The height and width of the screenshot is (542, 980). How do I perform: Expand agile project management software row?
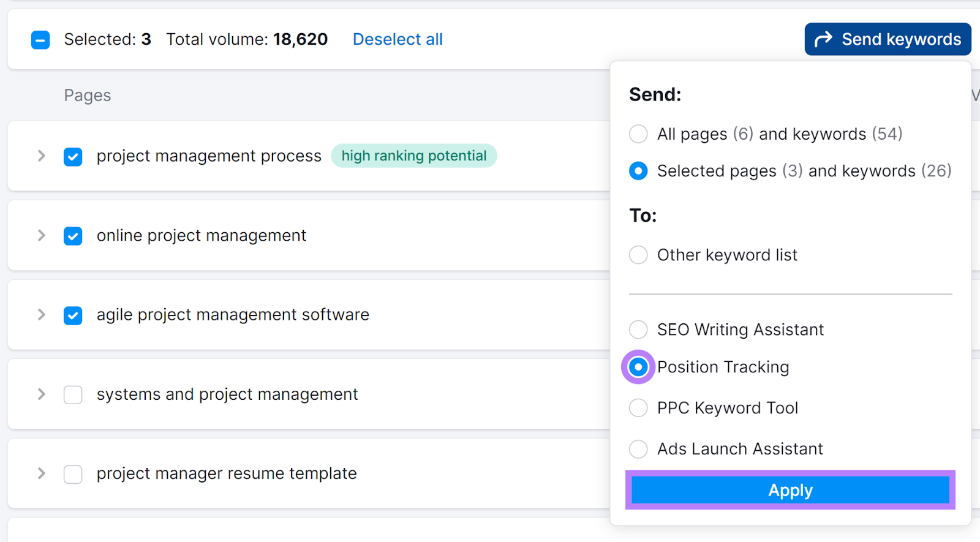click(x=41, y=314)
